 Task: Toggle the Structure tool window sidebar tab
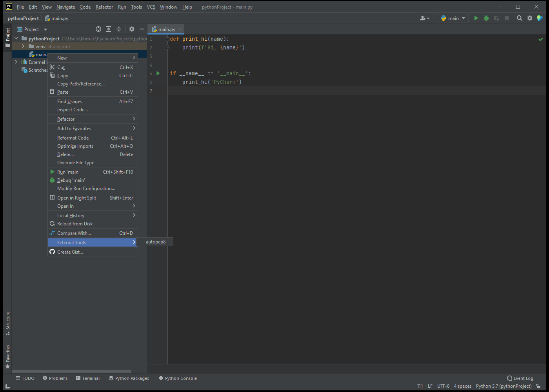7,323
